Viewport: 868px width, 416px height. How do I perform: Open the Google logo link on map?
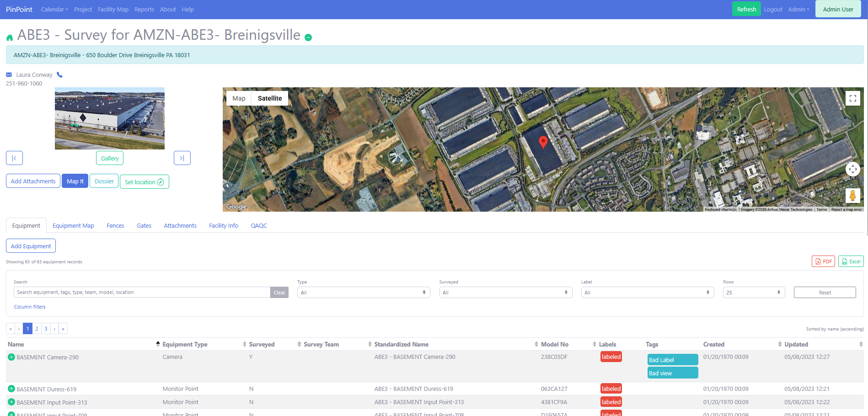pos(236,207)
